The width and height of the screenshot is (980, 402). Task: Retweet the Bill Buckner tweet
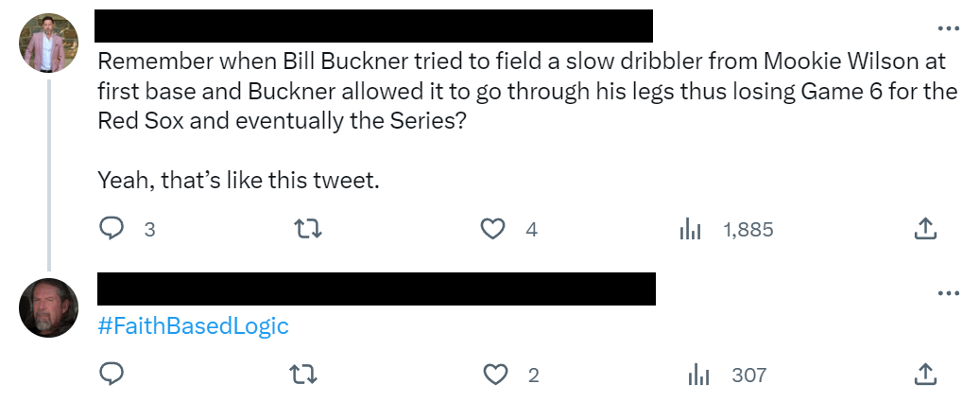(x=308, y=229)
